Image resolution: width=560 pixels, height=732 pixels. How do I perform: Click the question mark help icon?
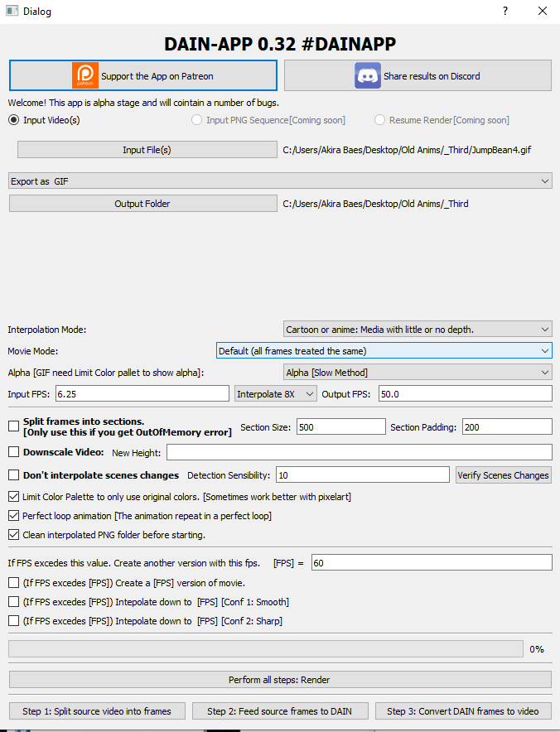pos(505,12)
